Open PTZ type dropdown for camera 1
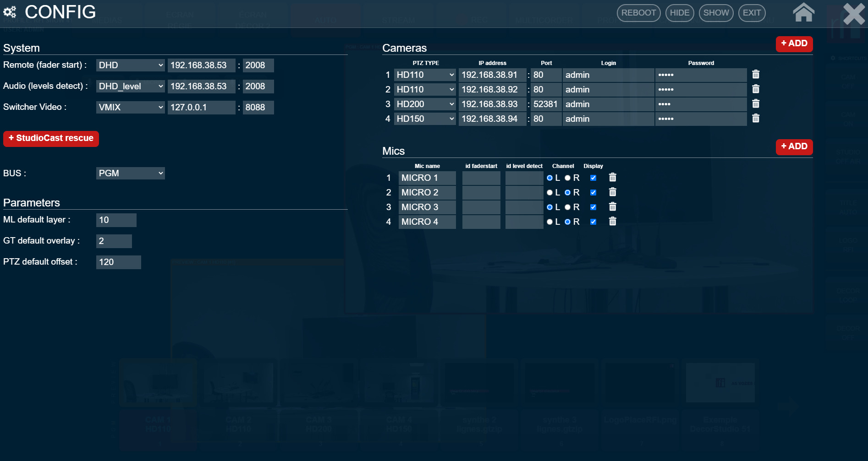The image size is (868, 461). [425, 75]
